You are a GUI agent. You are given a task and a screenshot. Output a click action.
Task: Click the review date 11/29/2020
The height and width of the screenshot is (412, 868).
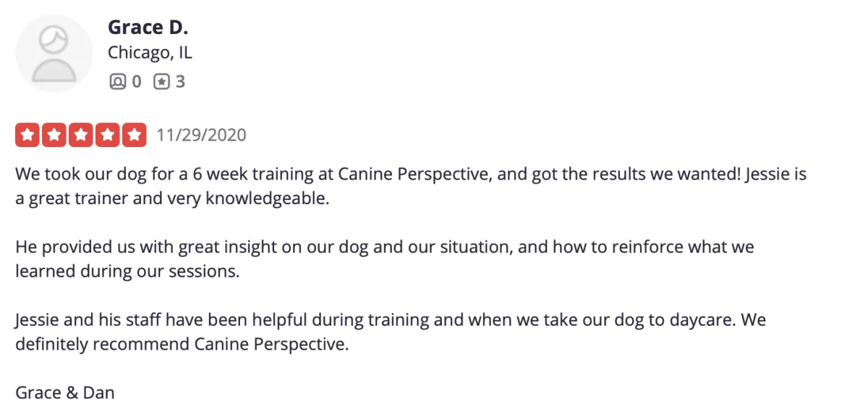click(x=201, y=135)
